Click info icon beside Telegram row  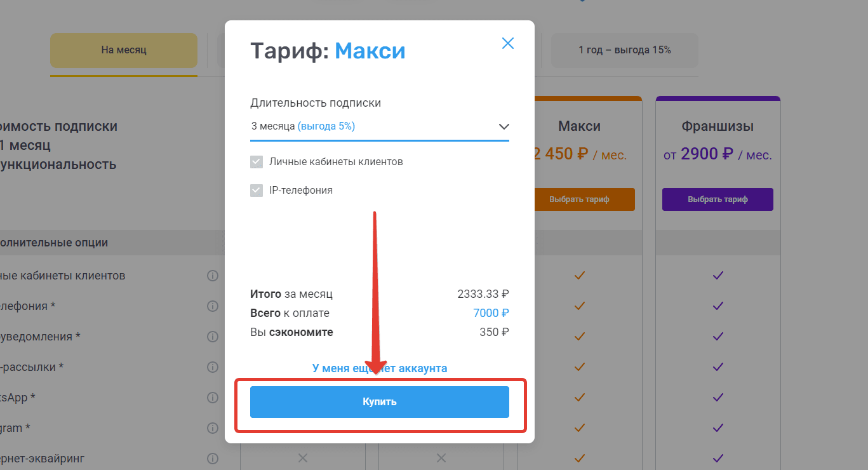[x=213, y=428]
